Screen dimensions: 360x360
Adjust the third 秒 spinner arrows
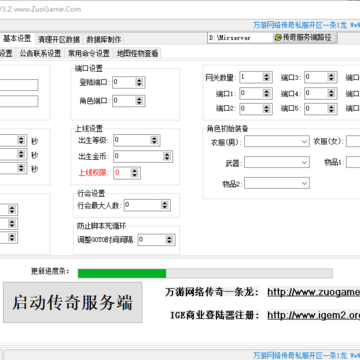[x=21, y=168]
